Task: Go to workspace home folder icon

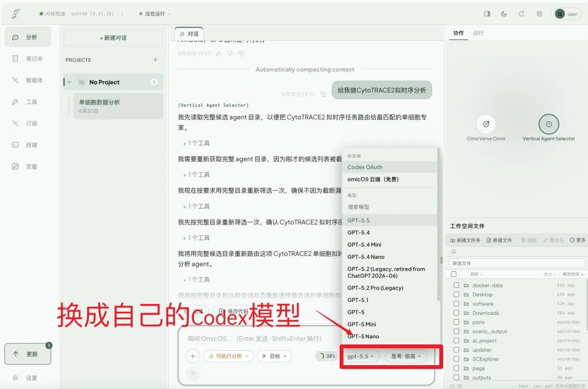Action: [x=454, y=251]
